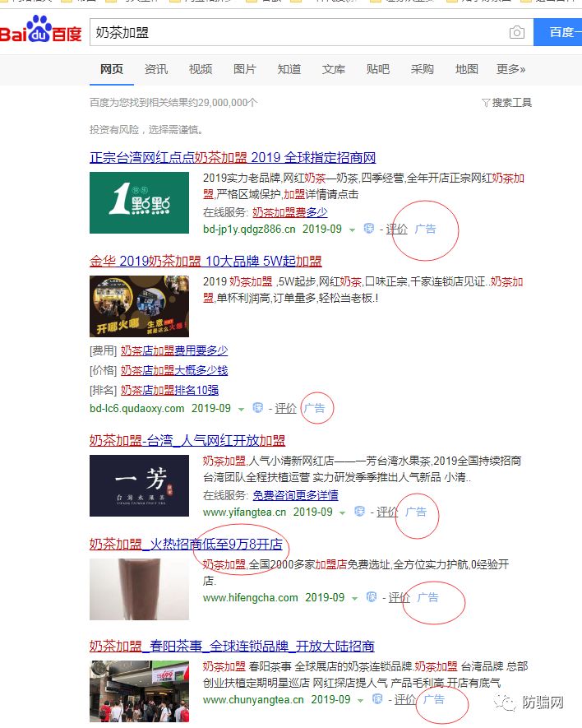Expand the 更多» menu
This screenshot has height=728, width=582.
click(x=511, y=69)
